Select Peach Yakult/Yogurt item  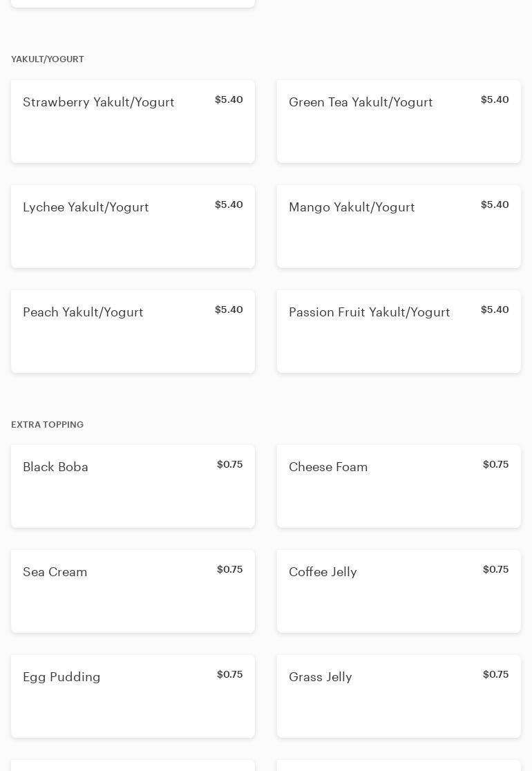pyautogui.click(x=133, y=332)
